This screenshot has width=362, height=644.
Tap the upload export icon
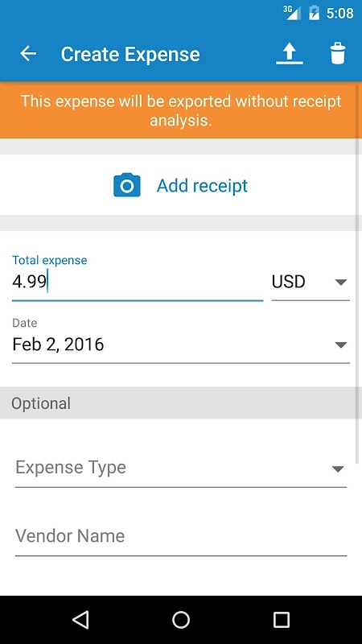(290, 54)
